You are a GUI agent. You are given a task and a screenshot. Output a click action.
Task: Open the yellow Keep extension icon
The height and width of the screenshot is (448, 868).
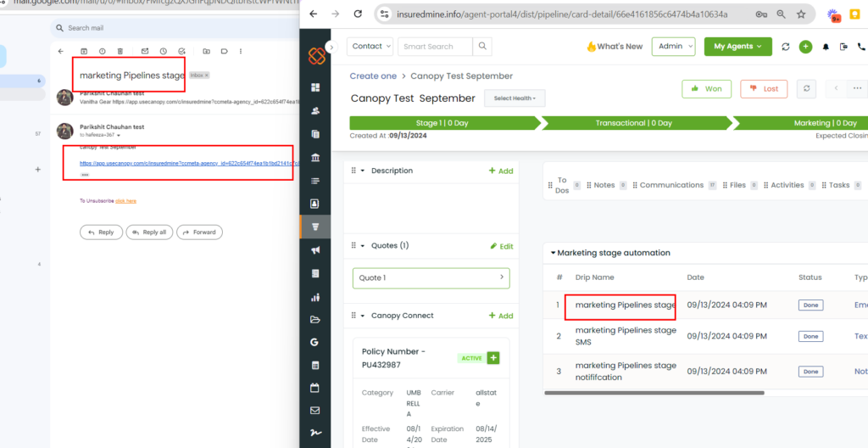854,15
